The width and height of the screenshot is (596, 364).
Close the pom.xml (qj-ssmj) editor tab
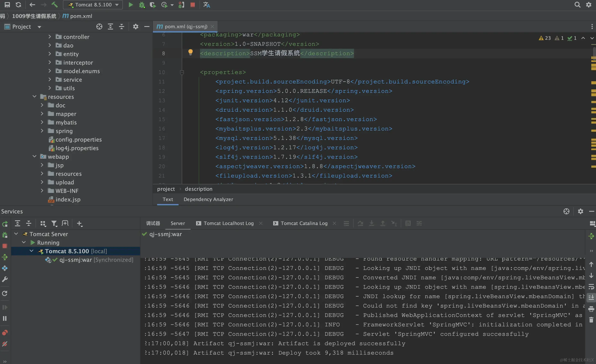click(212, 27)
